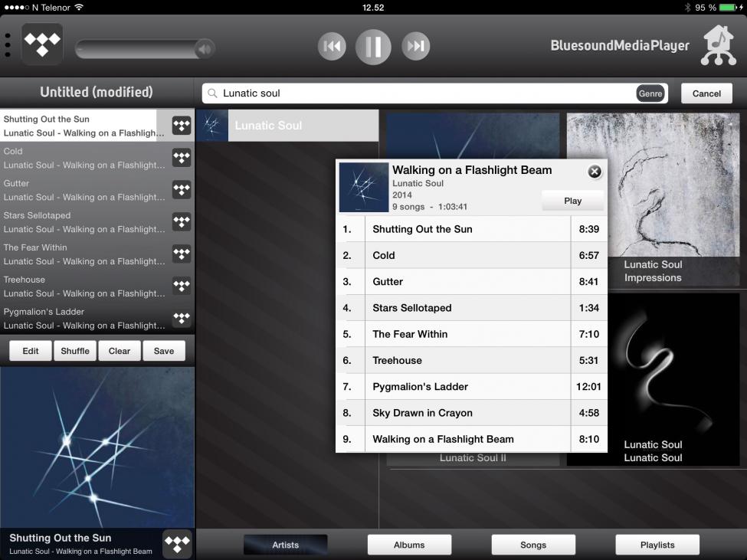Tap the Bluetooth status icon
The width and height of the screenshot is (747, 560).
point(687,7)
